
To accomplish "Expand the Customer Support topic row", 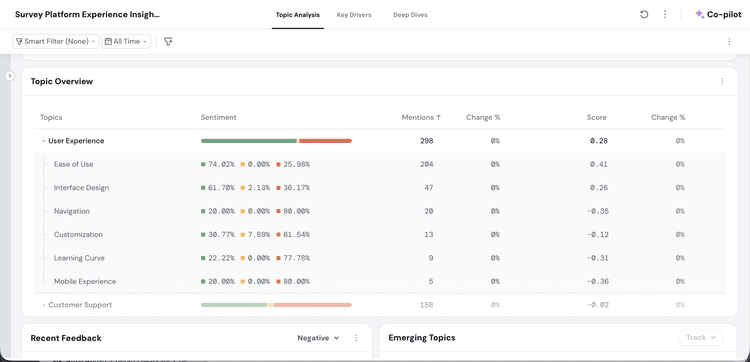I will click(44, 305).
